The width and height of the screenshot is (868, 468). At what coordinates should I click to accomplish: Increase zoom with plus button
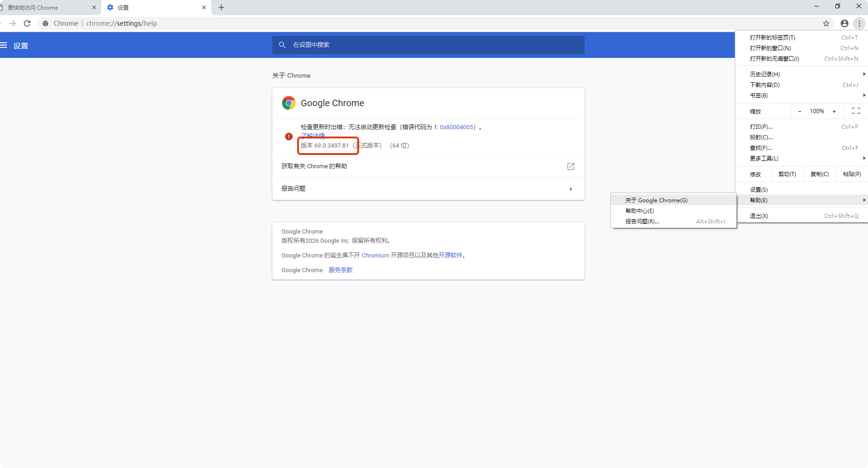click(834, 111)
